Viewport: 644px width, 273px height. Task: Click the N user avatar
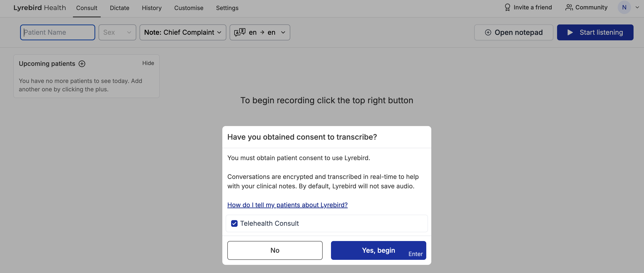(624, 8)
